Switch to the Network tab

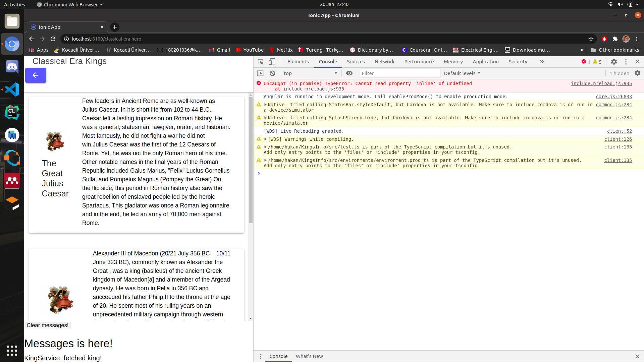pos(384,62)
